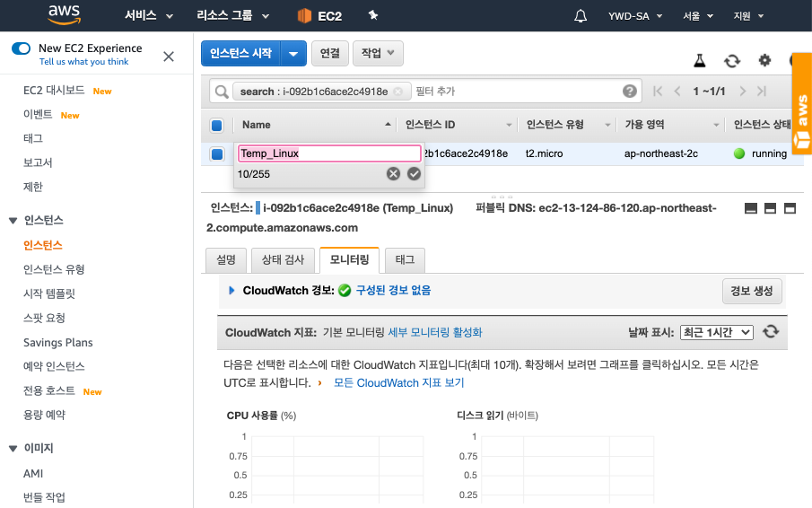Click the pin shortcuts icon
This screenshot has height=508, width=812.
point(373,15)
